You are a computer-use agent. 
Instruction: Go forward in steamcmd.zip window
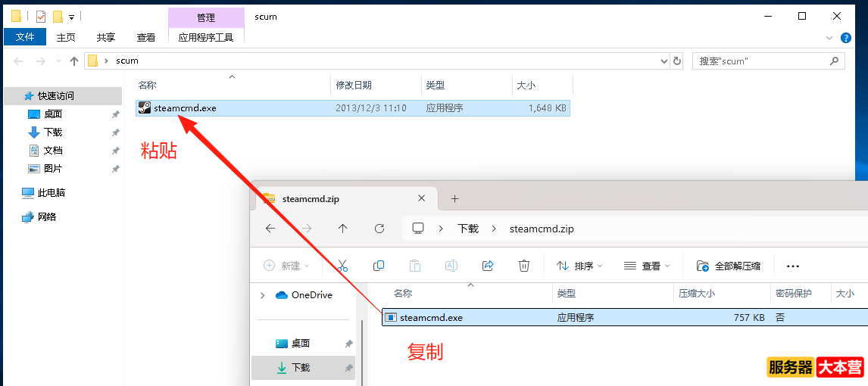(307, 229)
